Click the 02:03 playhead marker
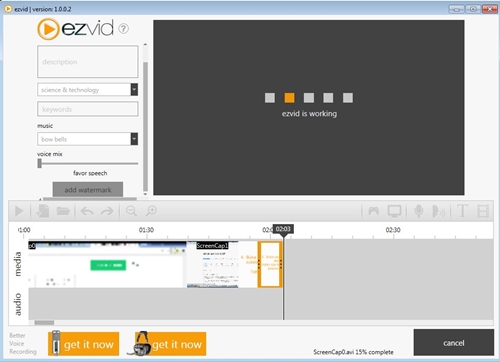The image size is (500, 362). [283, 229]
